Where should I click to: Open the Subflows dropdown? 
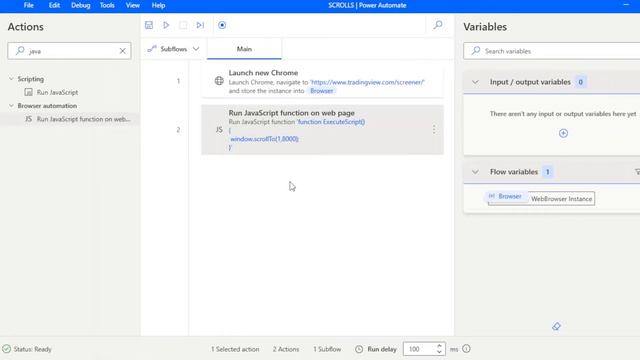(x=173, y=49)
